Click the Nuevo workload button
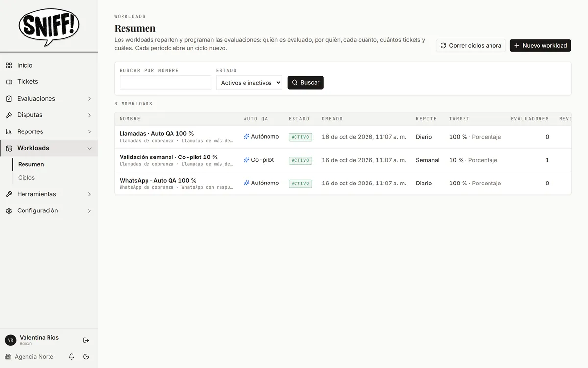The image size is (588, 368). pyautogui.click(x=540, y=46)
